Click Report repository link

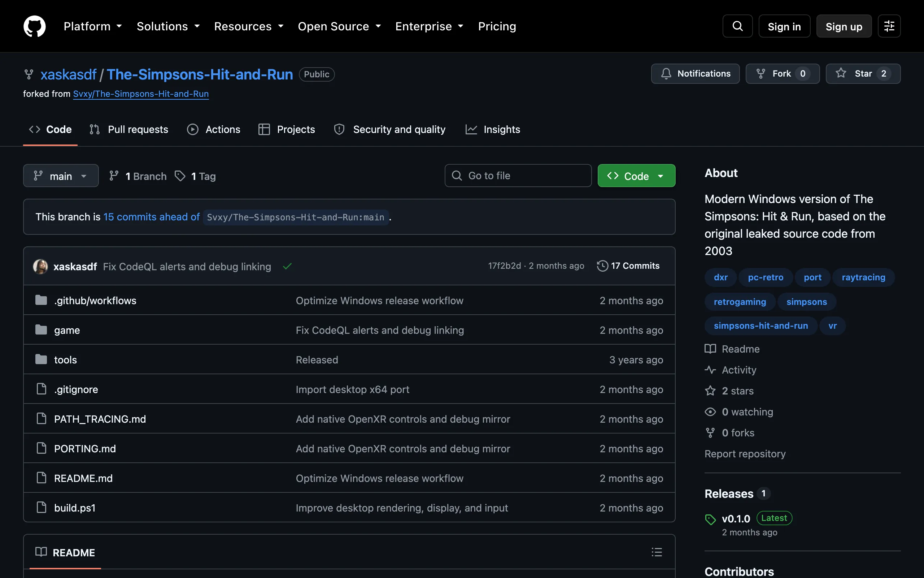pyautogui.click(x=745, y=454)
